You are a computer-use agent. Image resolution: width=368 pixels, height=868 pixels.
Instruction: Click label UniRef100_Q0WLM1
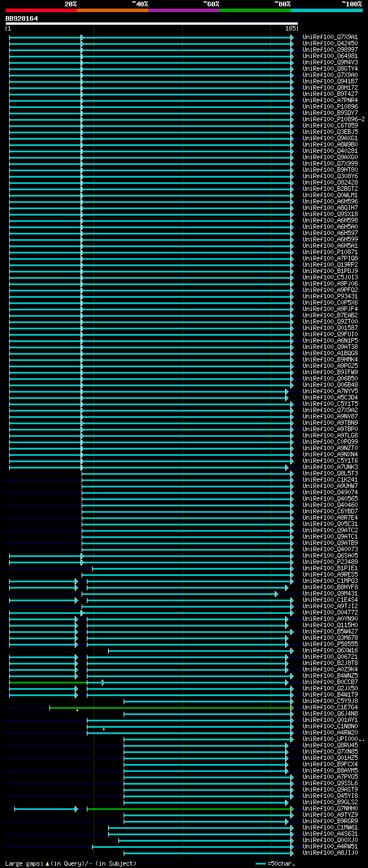pos(330,195)
